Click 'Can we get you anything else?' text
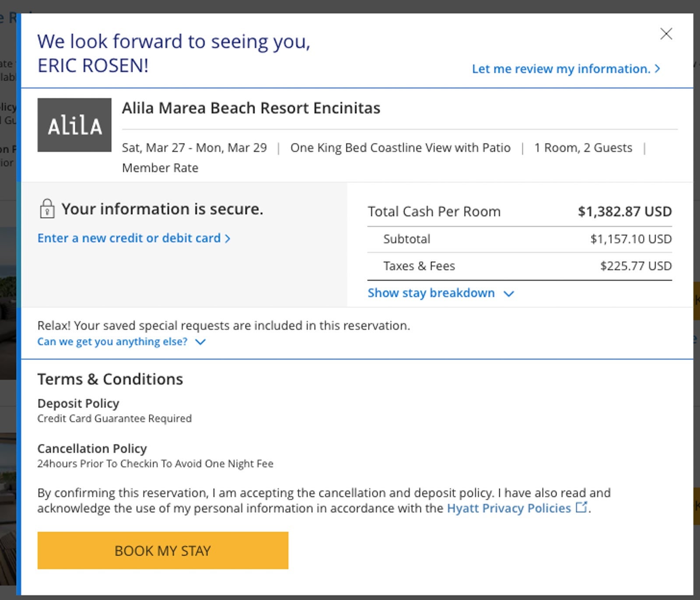Screen dimensions: 700x600 [112, 341]
